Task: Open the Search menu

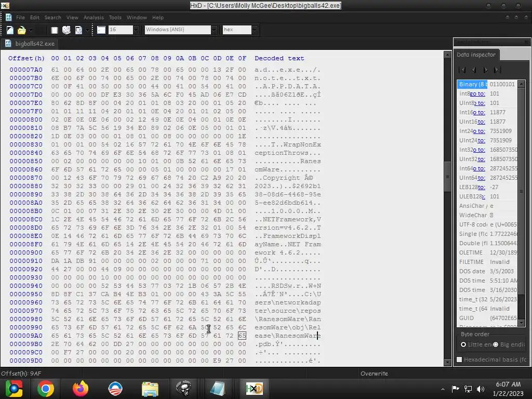Action: 52,17
